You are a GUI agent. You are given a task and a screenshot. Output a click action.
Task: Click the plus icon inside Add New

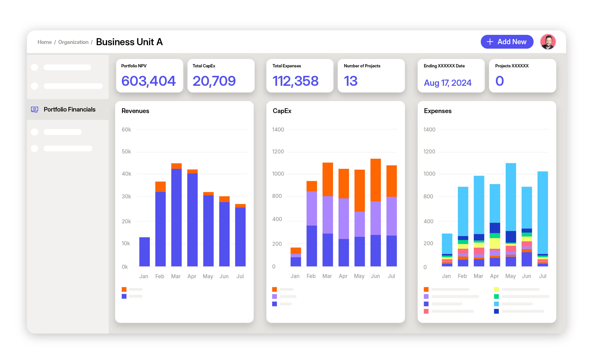pos(490,42)
